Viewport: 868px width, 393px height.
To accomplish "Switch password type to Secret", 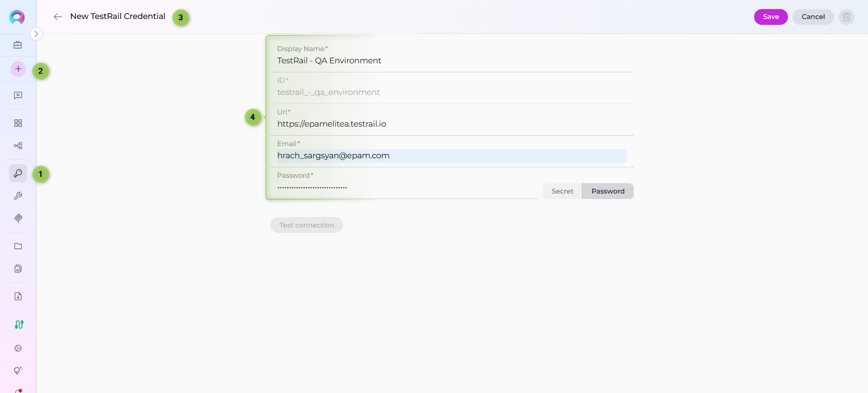I will coord(562,191).
